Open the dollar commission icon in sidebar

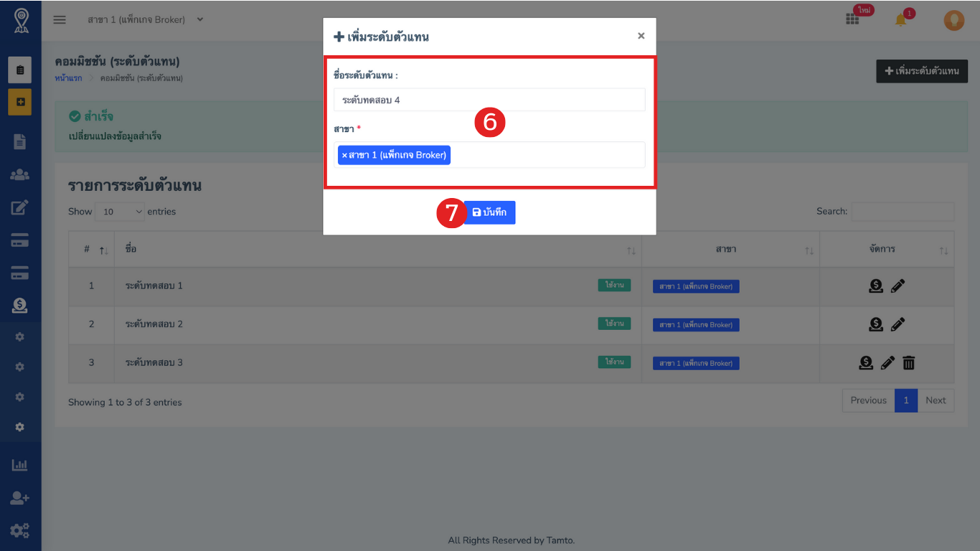[20, 306]
